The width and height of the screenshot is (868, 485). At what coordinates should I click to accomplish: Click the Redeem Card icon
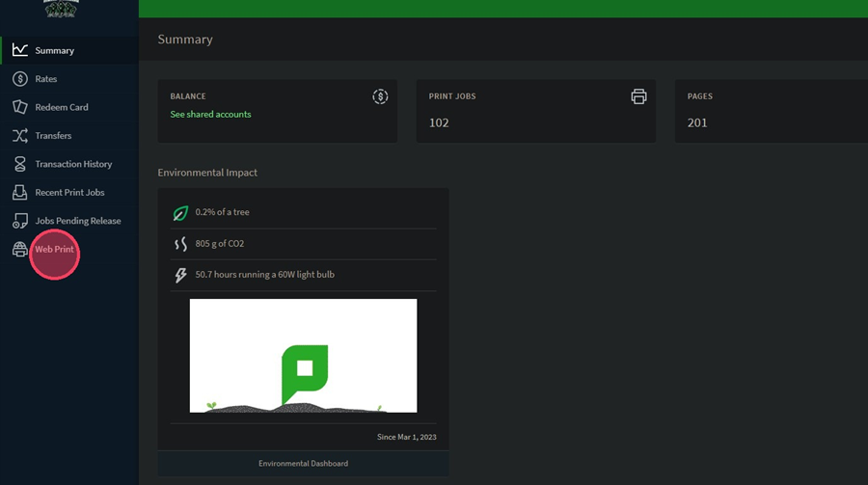click(x=20, y=107)
